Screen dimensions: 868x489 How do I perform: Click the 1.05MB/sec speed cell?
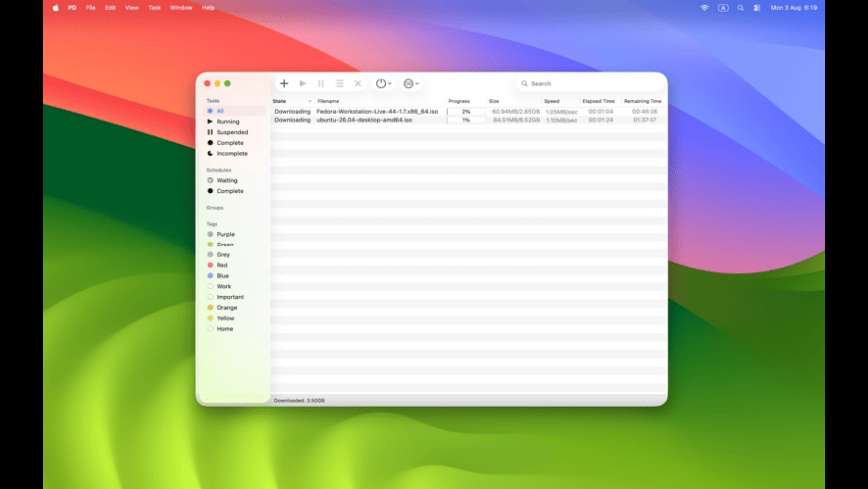tap(561, 112)
